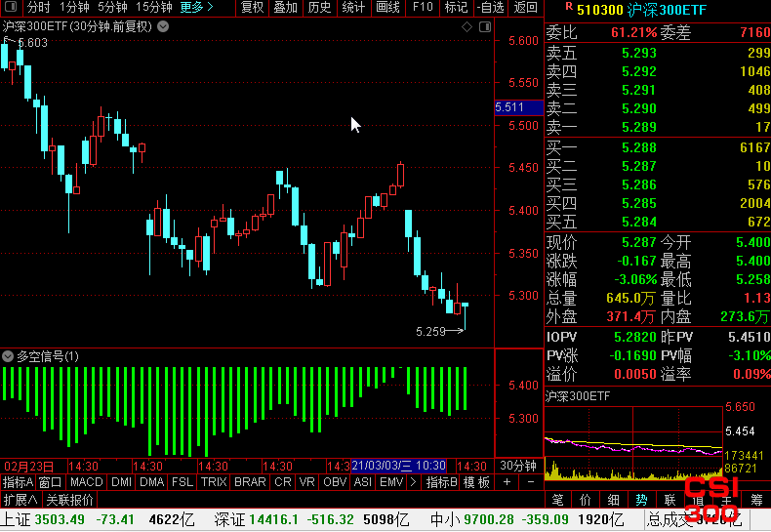771x532 pixels.
Task: Click the 上证 index 3503.49 in status bar
Action: click(60, 519)
